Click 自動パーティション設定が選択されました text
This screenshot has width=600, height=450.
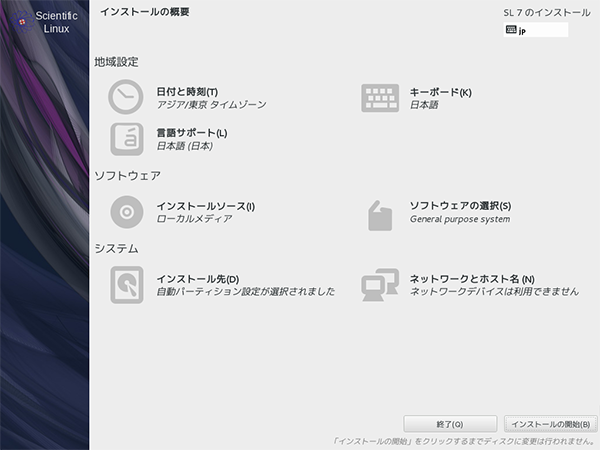tap(246, 292)
